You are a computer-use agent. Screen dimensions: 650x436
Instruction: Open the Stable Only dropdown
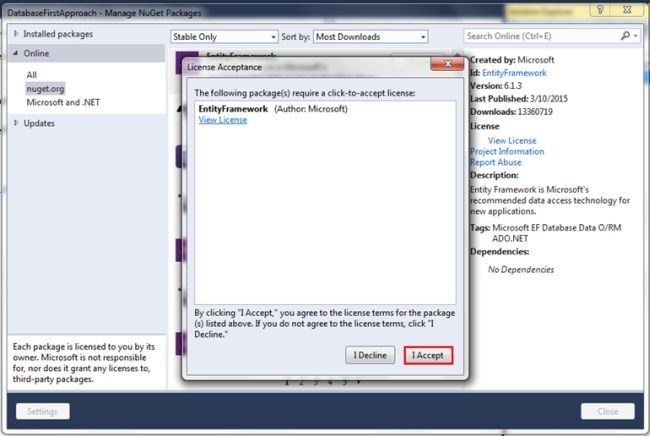tap(224, 37)
